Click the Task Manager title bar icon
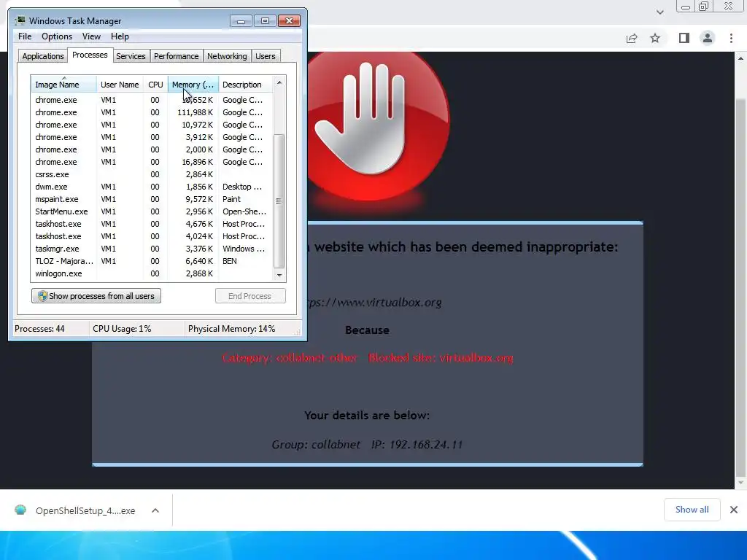The height and width of the screenshot is (560, 747). (x=20, y=21)
